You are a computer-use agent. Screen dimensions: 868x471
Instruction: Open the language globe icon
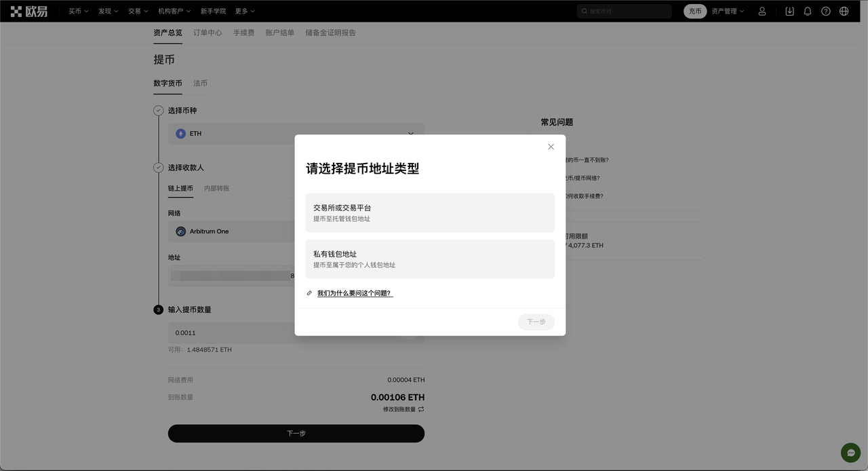point(844,10)
